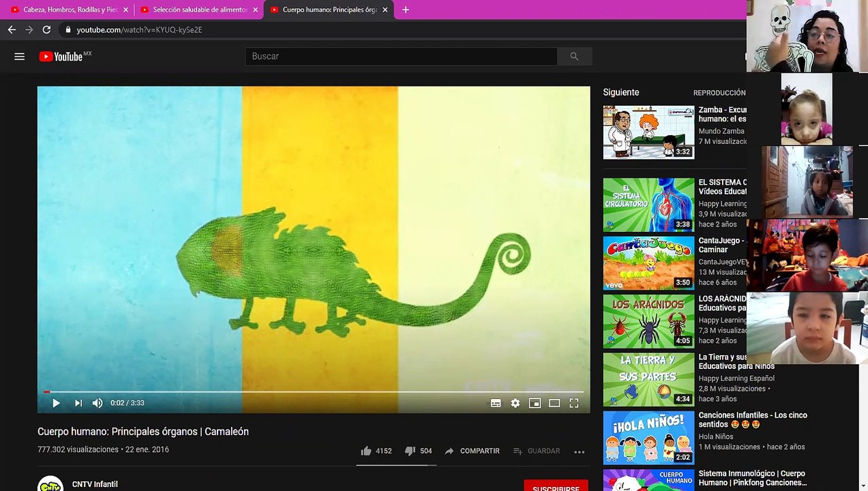The image size is (868, 491).
Task: Open the CNTV Infantil channel avatar
Action: point(50,483)
